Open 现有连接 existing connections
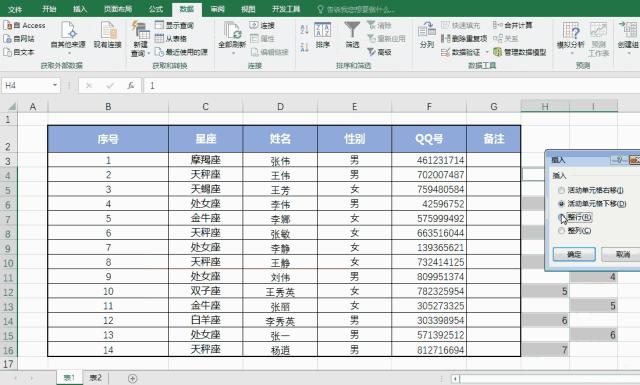 (x=107, y=34)
